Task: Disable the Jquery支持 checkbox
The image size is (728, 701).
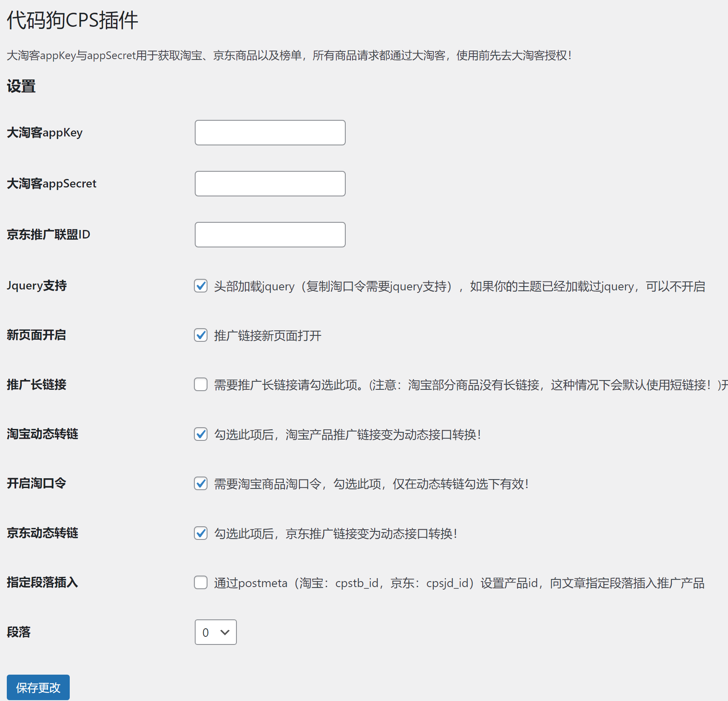Action: tap(201, 286)
